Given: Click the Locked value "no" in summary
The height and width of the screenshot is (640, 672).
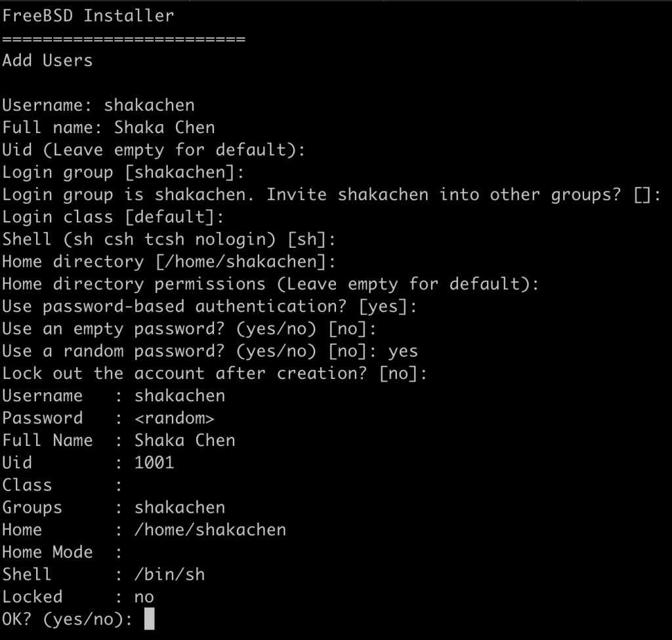Looking at the screenshot, I should 144,597.
